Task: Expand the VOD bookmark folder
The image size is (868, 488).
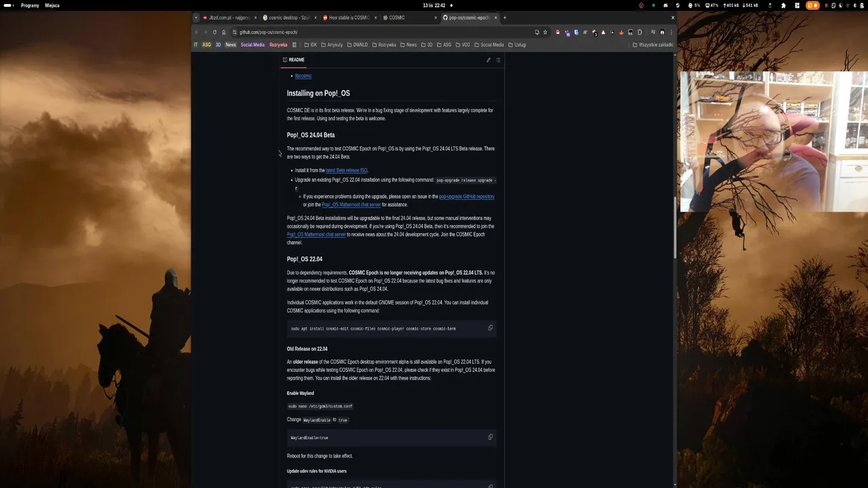Action: pyautogui.click(x=462, y=45)
